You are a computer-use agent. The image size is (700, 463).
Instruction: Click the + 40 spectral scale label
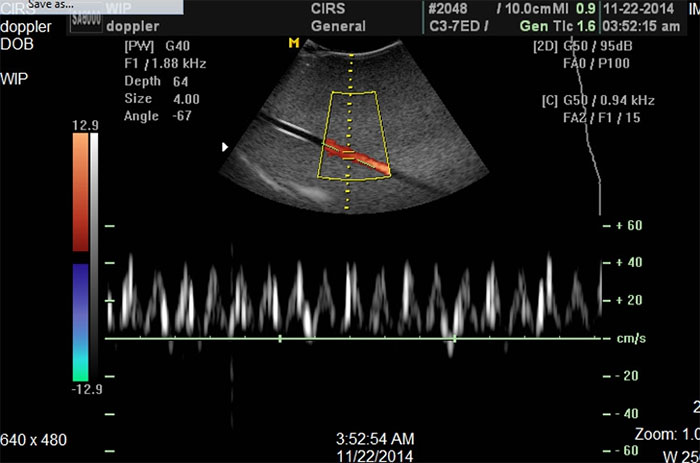[629, 262]
